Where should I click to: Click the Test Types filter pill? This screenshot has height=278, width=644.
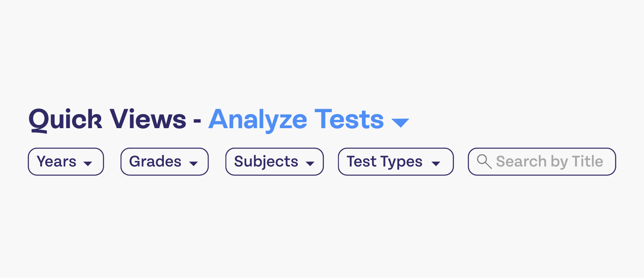[395, 161]
